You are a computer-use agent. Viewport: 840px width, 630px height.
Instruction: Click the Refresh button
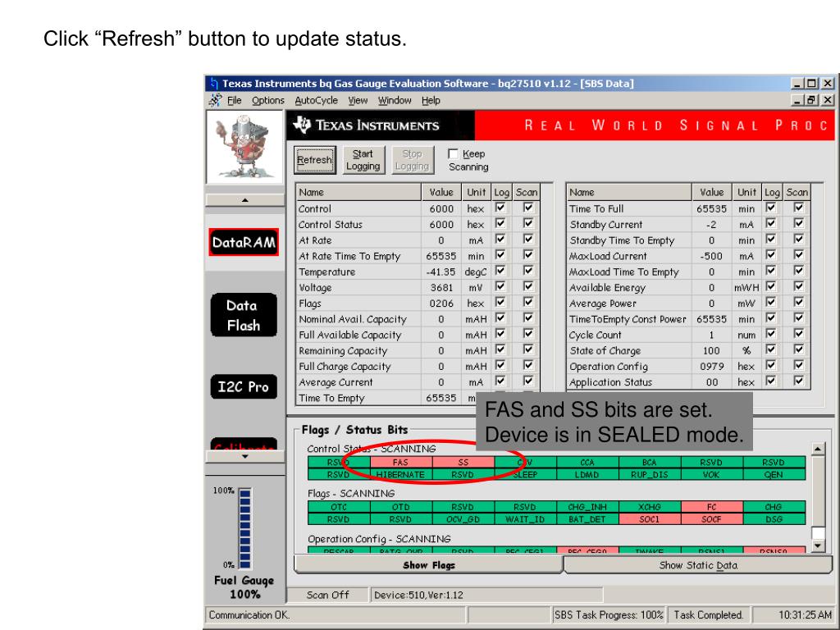[x=315, y=160]
